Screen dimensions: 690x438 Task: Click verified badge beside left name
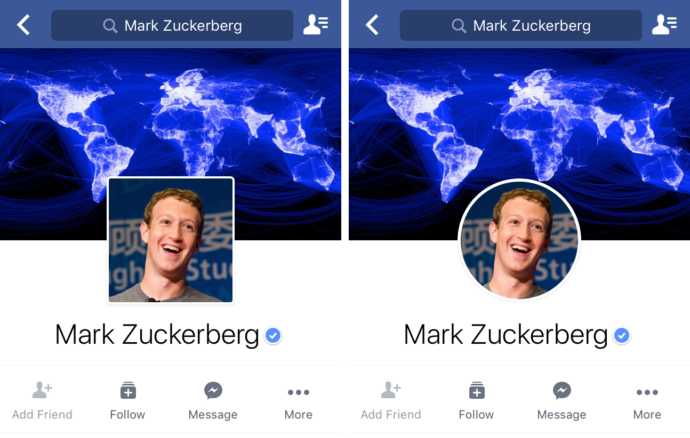point(273,336)
